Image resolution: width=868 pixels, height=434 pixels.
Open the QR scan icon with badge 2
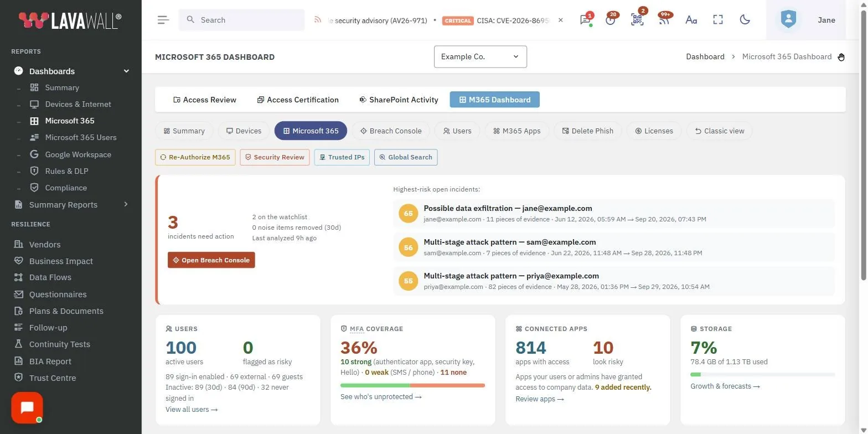coord(637,20)
